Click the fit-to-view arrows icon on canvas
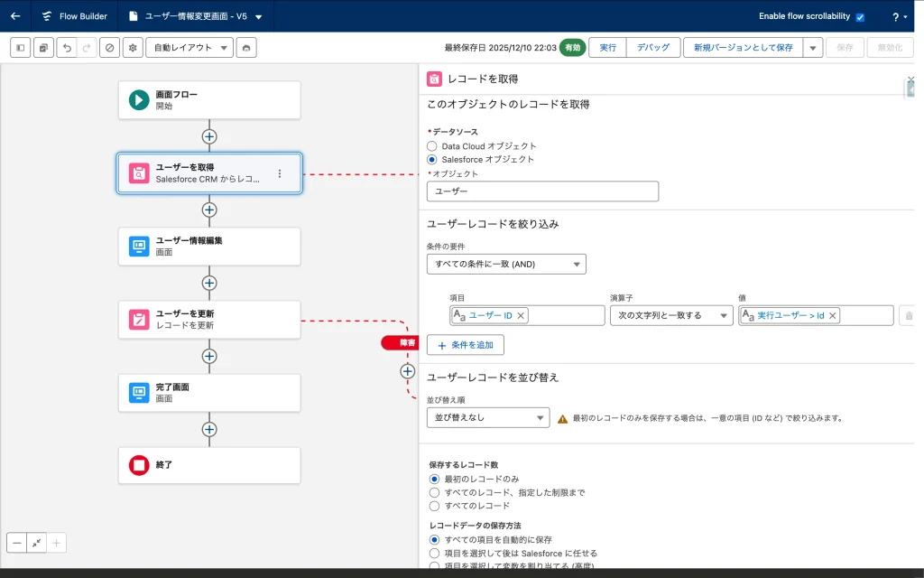Screen dimensions: 924x578 (x=37, y=543)
